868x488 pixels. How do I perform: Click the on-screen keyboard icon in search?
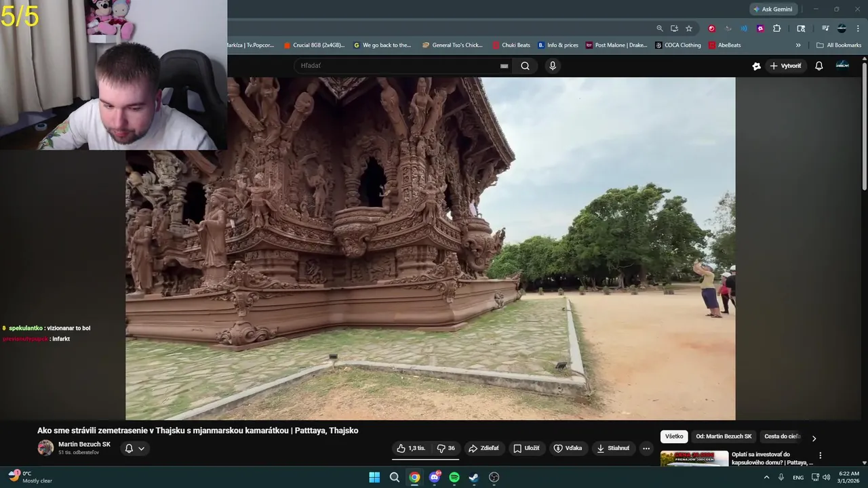click(504, 66)
